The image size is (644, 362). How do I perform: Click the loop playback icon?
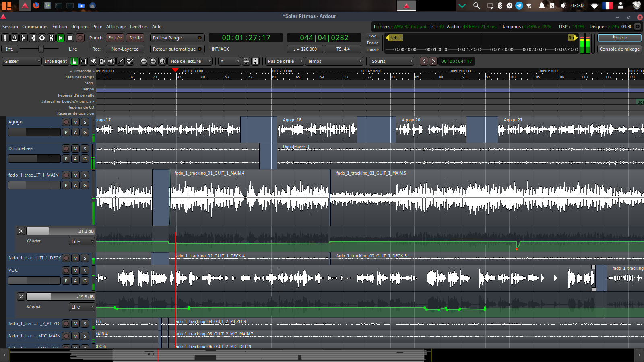[42, 38]
